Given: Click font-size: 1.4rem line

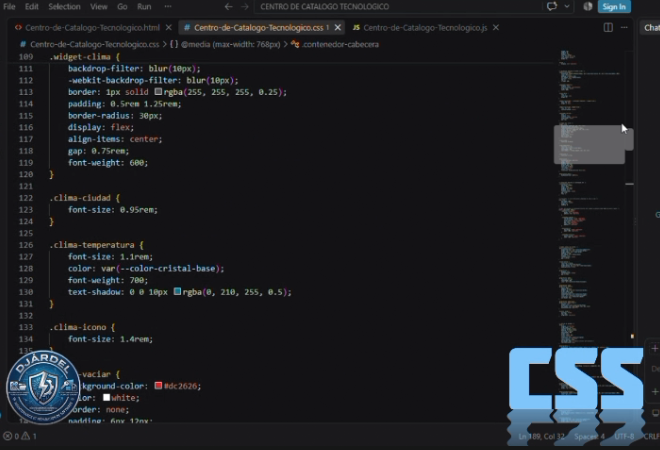Looking at the screenshot, I should click(x=111, y=339).
